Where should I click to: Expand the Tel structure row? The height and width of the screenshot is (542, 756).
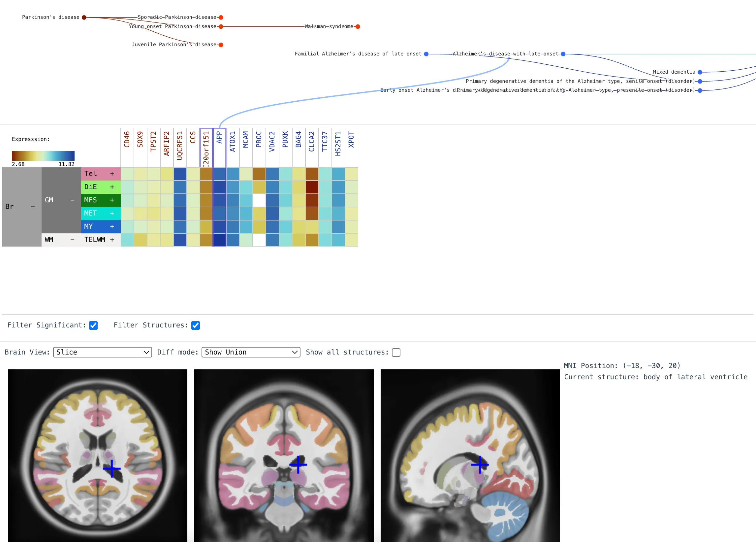tap(112, 174)
